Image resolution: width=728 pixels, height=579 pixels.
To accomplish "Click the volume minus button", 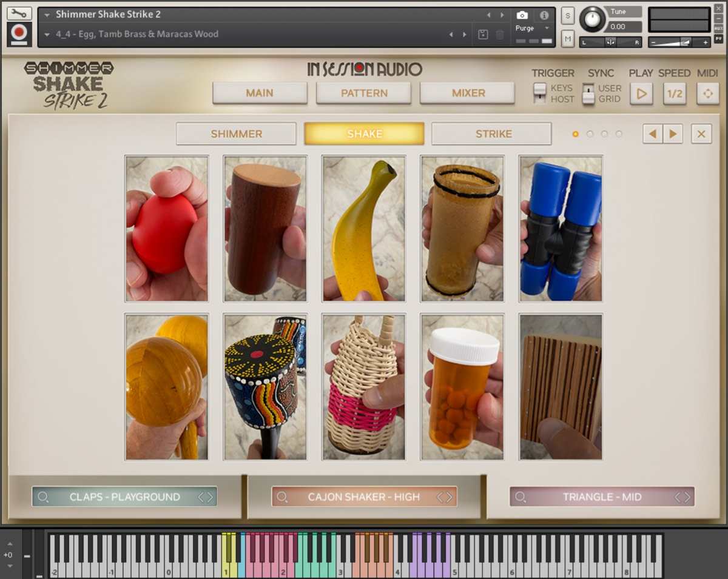I will coord(654,42).
